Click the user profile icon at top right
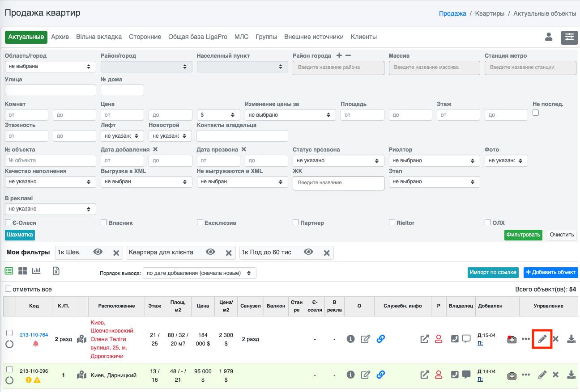This screenshot has height=392, width=580. pyautogui.click(x=549, y=37)
